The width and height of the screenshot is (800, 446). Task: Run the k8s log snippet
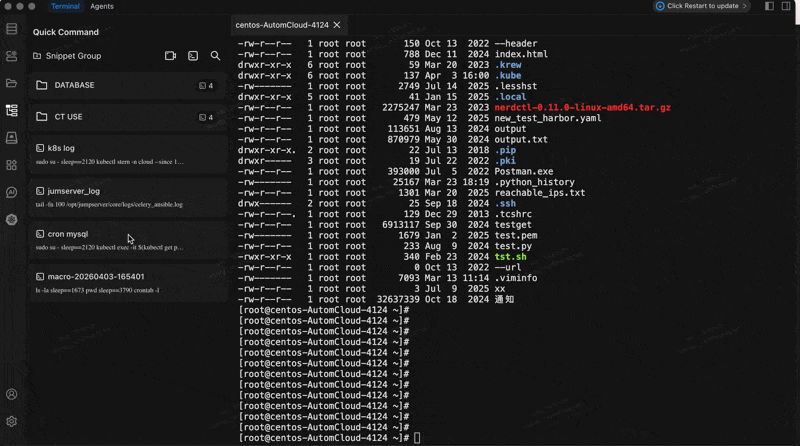tap(128, 155)
